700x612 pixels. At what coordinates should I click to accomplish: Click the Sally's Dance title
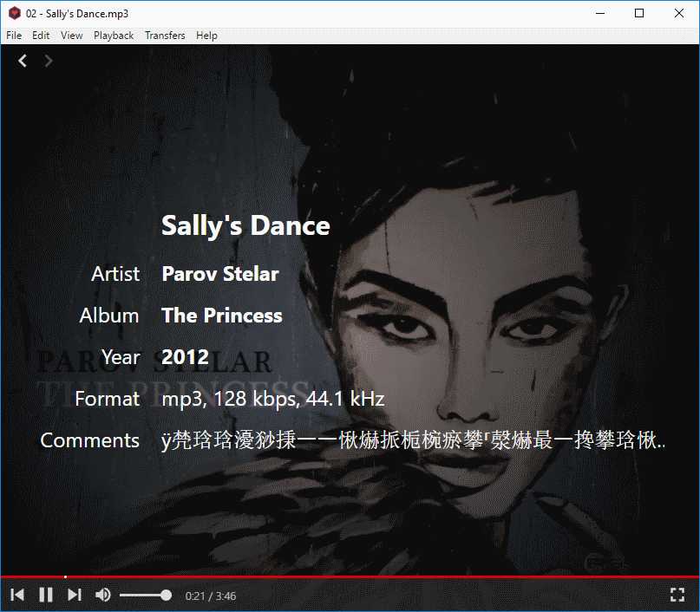245,225
